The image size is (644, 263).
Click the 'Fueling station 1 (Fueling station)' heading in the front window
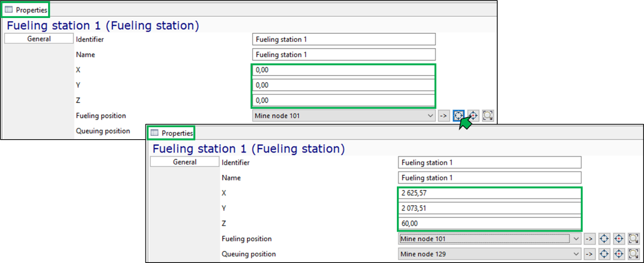[249, 149]
